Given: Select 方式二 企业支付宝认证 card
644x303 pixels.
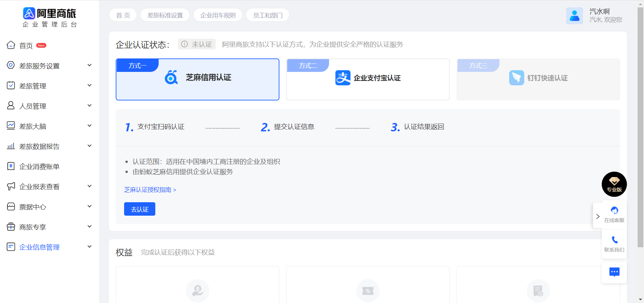Looking at the screenshot, I should pos(368,79).
